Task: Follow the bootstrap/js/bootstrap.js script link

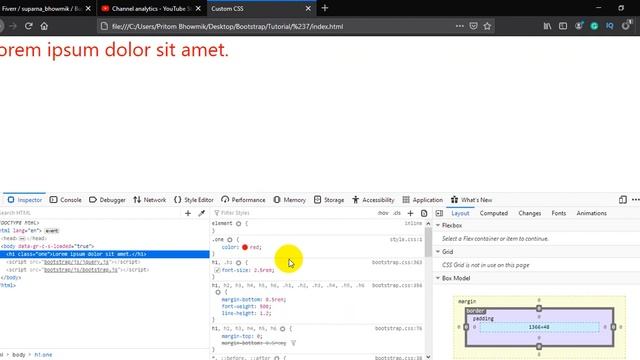Action: click(x=81, y=270)
